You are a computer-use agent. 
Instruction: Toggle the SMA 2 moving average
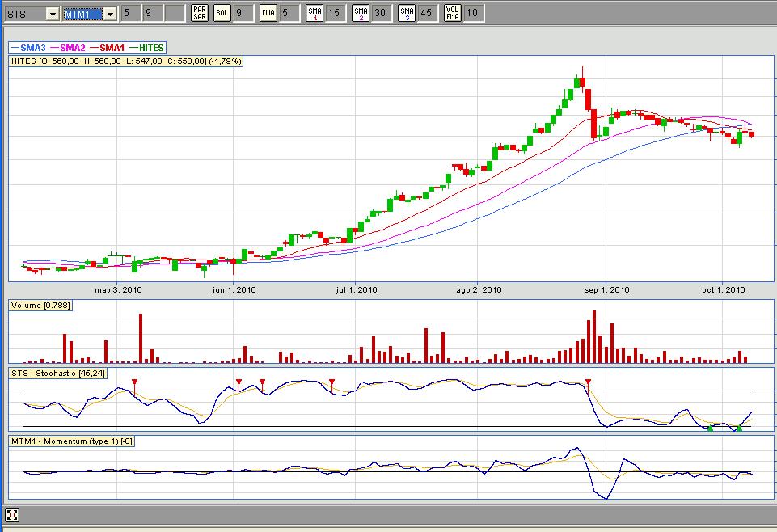361,13
